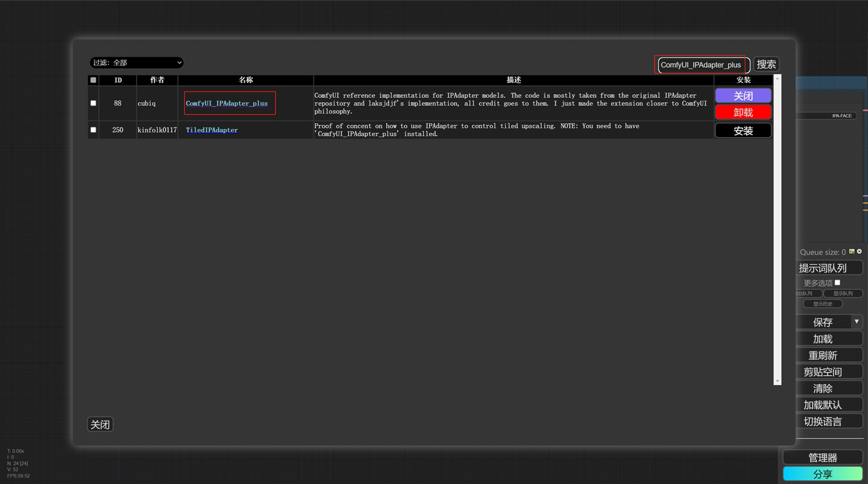The width and height of the screenshot is (868, 484).
Task: Open the settings gear beside Queue size
Action: click(859, 251)
